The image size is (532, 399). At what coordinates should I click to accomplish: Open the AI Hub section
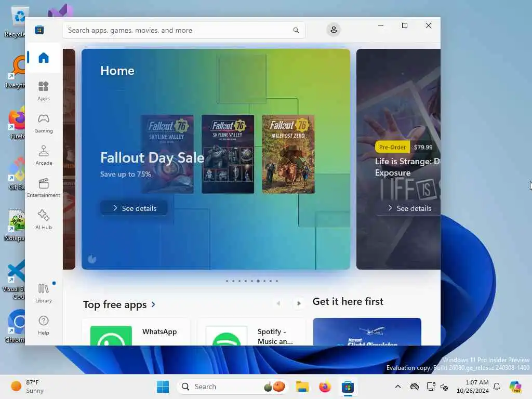[x=44, y=220]
